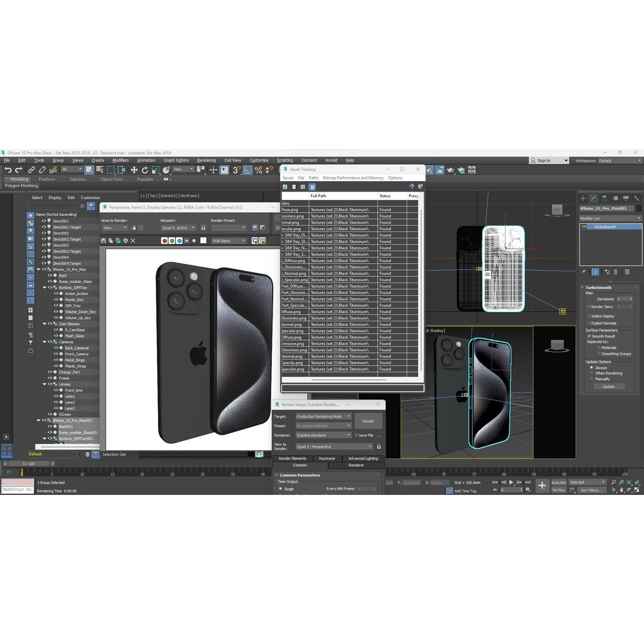This screenshot has height=644, width=644.
Task: Switch to the Freeform ribbon tab
Action: [x=47, y=179]
